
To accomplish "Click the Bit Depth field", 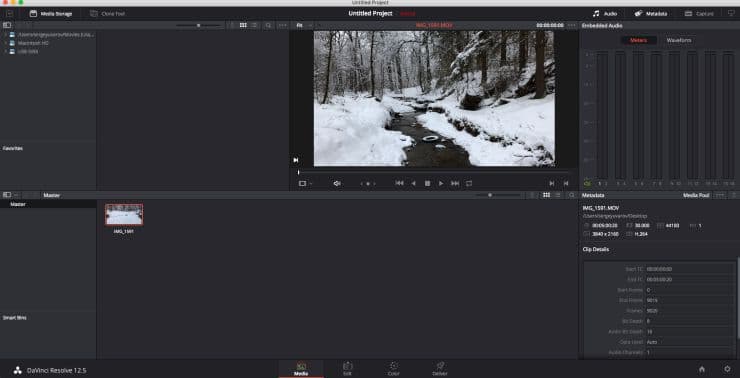I will (690, 321).
